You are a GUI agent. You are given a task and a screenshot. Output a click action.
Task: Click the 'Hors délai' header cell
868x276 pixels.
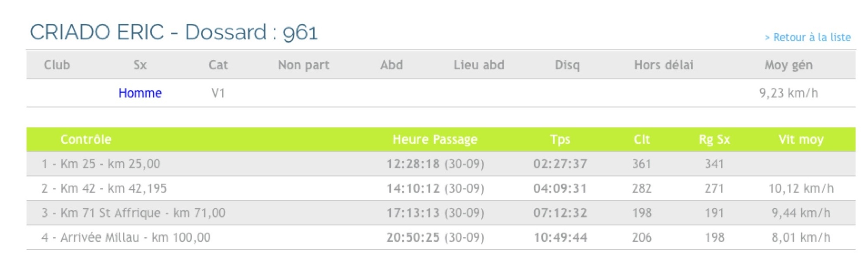point(664,65)
